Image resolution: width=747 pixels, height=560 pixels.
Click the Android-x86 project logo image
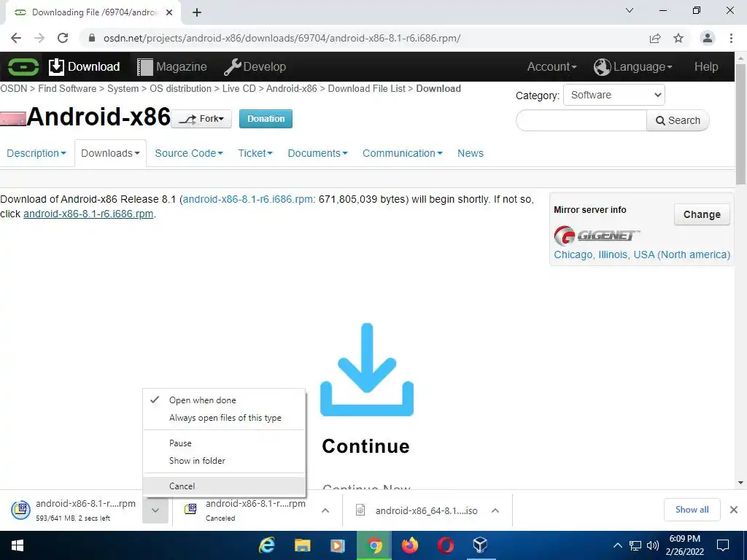click(x=13, y=119)
